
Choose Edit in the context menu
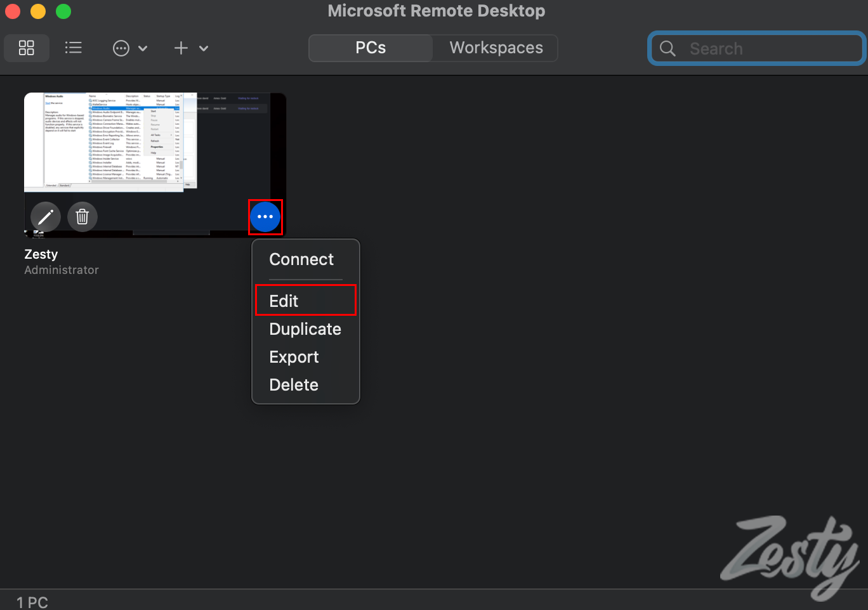point(284,301)
